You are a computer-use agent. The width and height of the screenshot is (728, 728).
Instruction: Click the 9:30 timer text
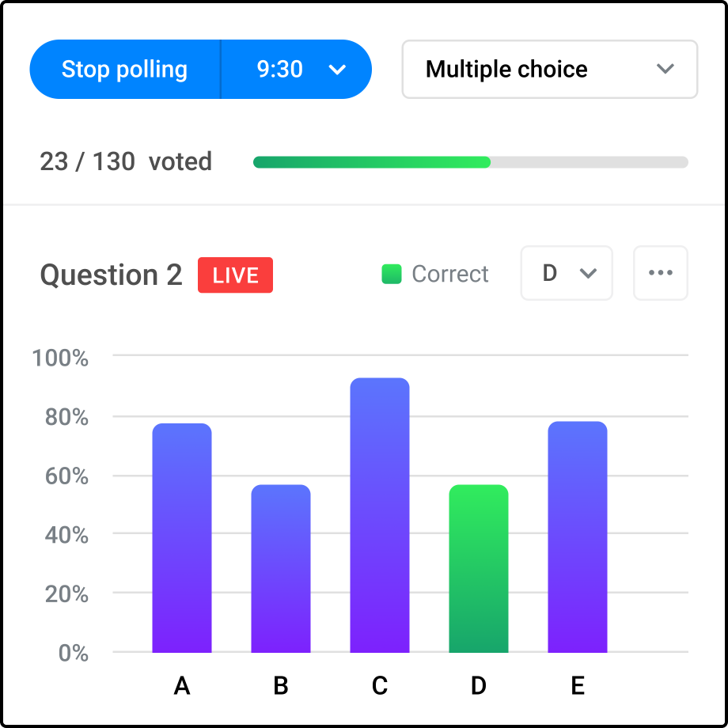280,70
